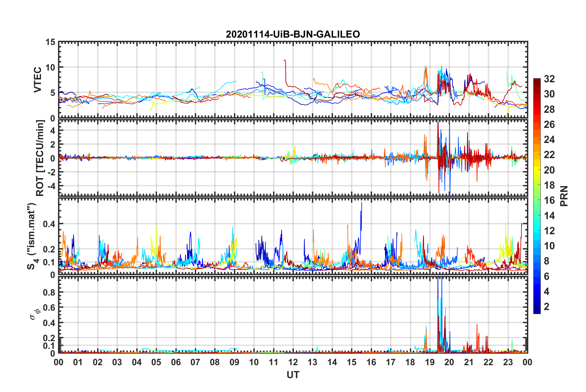The width and height of the screenshot is (586, 392).
Task: Select the VTEC y-axis label
Action: 38,80
